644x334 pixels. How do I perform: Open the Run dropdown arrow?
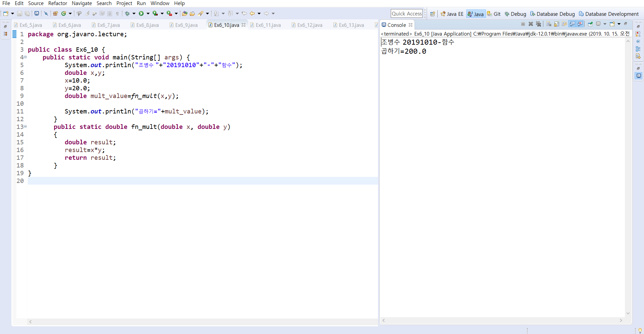pyautogui.click(x=148, y=13)
